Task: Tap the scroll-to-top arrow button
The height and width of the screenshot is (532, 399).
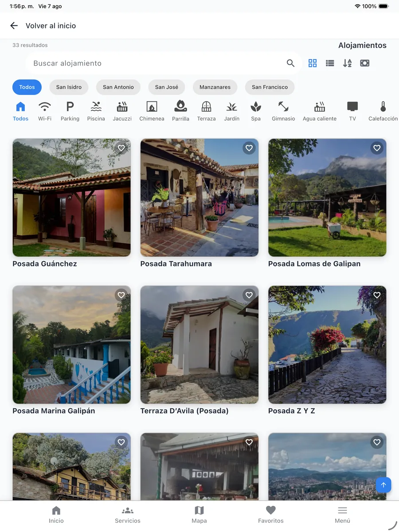Action: click(x=383, y=485)
